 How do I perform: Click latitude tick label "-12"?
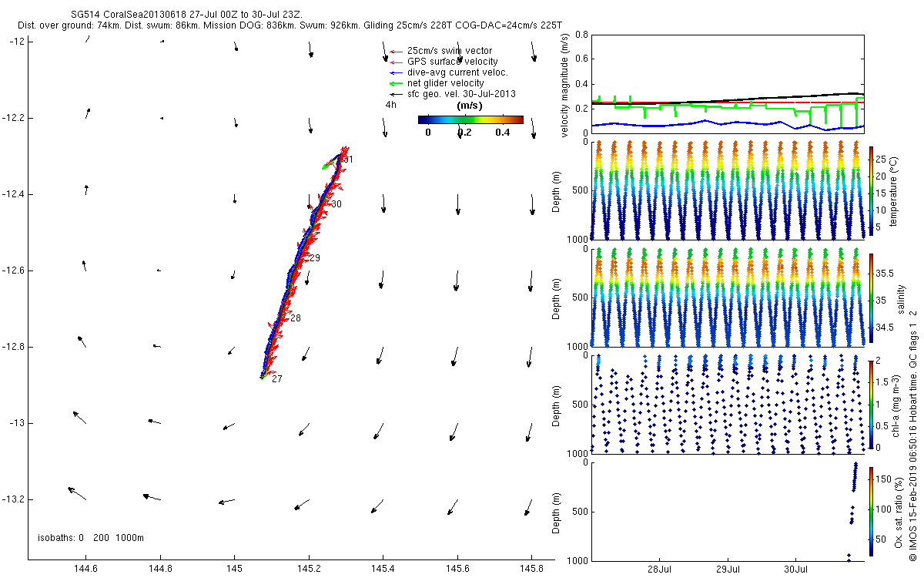tap(18, 42)
